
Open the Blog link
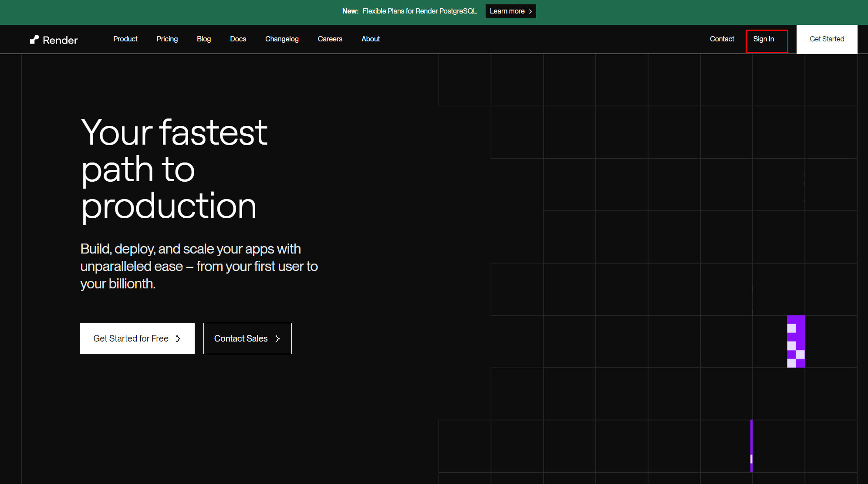click(204, 39)
